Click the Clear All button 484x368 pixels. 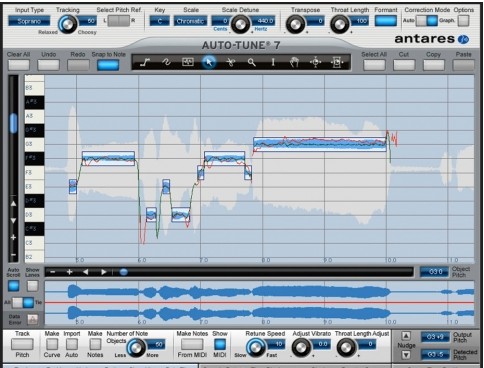19,65
